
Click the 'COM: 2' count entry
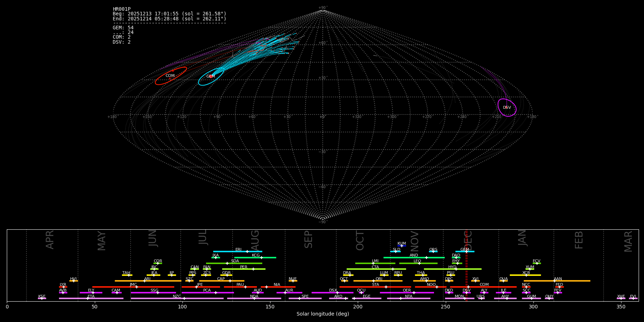(x=122, y=37)
